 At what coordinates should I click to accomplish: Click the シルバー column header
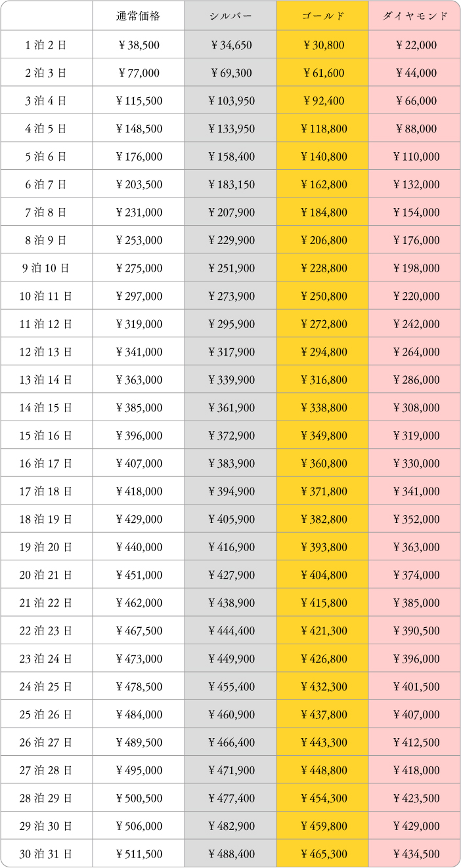click(230, 16)
